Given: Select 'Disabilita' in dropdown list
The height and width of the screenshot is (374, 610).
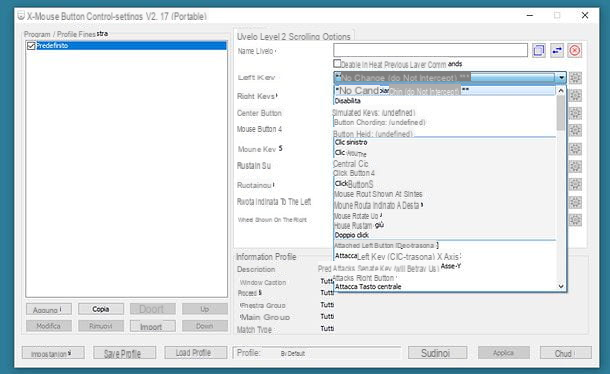Looking at the screenshot, I should point(347,101).
